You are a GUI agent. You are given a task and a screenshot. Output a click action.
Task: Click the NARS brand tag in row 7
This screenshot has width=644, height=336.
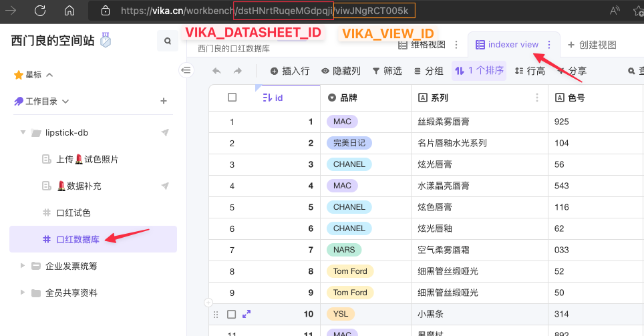(x=344, y=250)
